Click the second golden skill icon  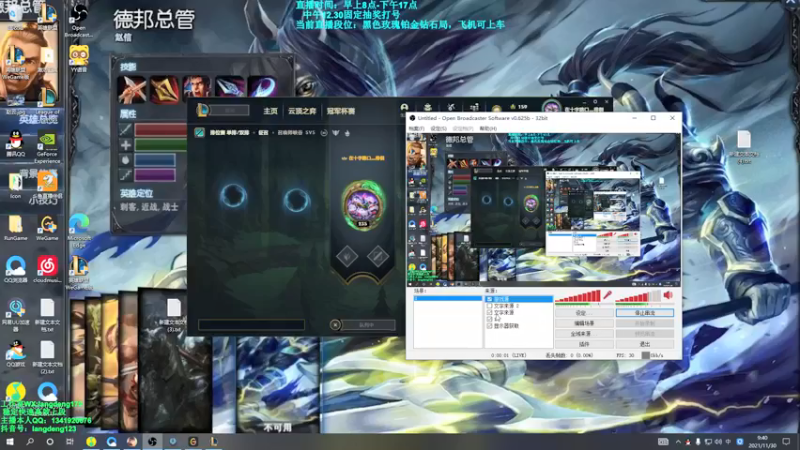[164, 89]
